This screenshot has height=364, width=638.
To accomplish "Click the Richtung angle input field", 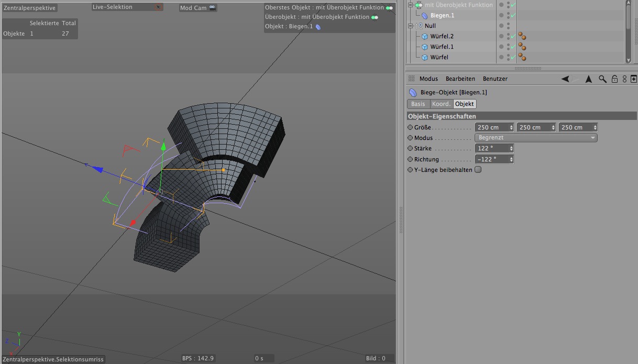I will point(491,159).
